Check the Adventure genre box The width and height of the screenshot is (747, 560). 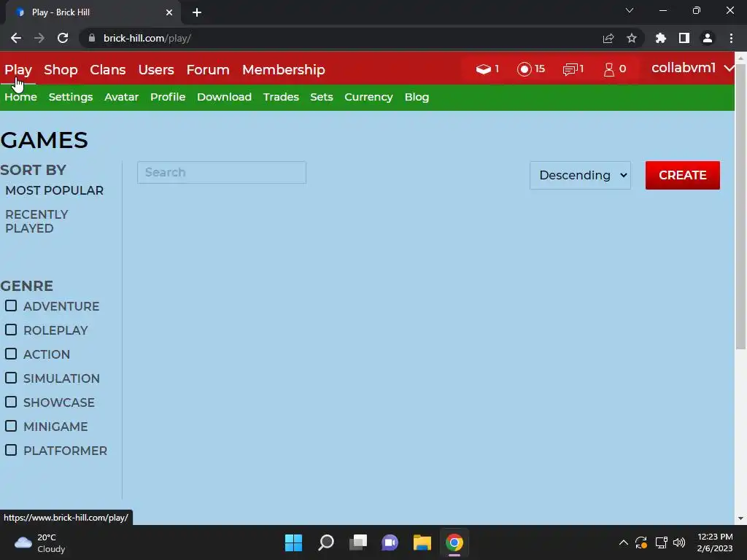11,306
